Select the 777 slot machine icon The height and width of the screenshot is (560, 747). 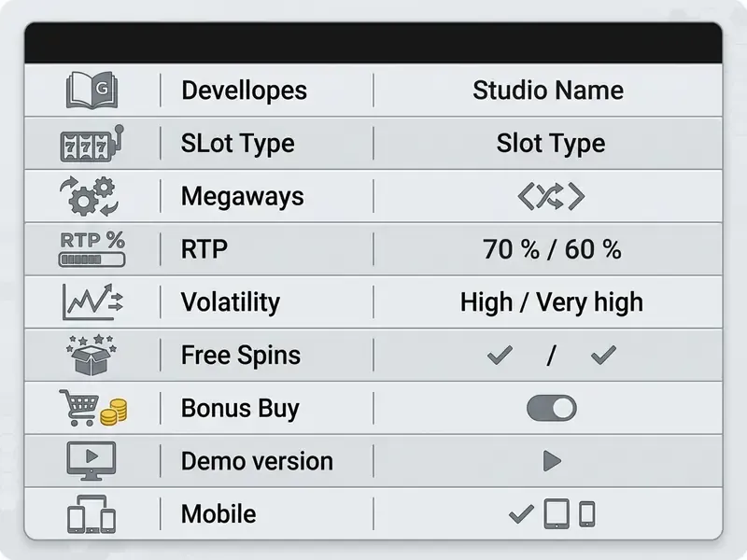92,144
